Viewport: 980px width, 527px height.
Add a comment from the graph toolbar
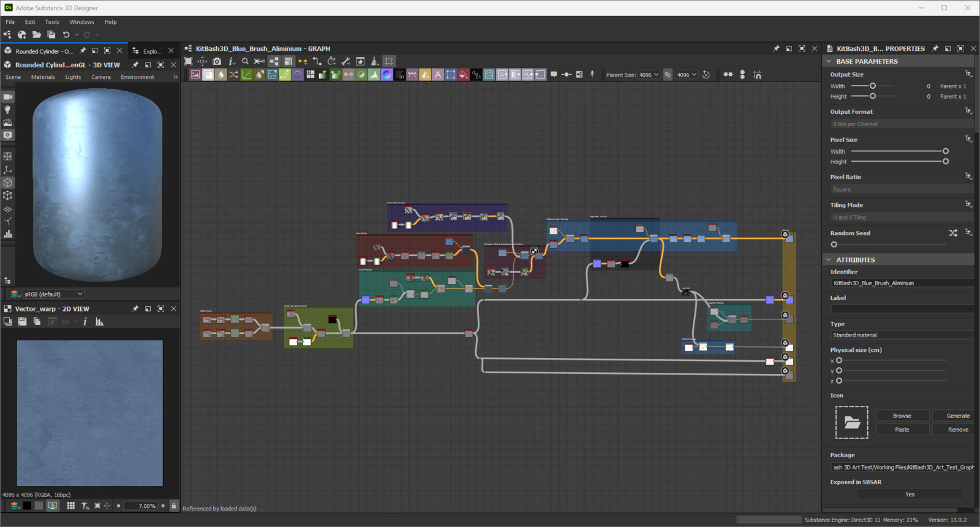553,75
